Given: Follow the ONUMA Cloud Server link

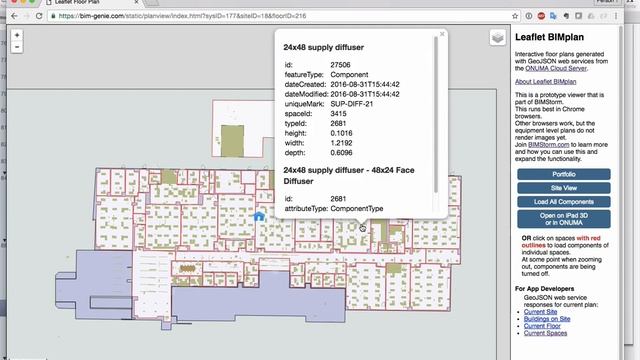Looking at the screenshot, I should coord(556,69).
